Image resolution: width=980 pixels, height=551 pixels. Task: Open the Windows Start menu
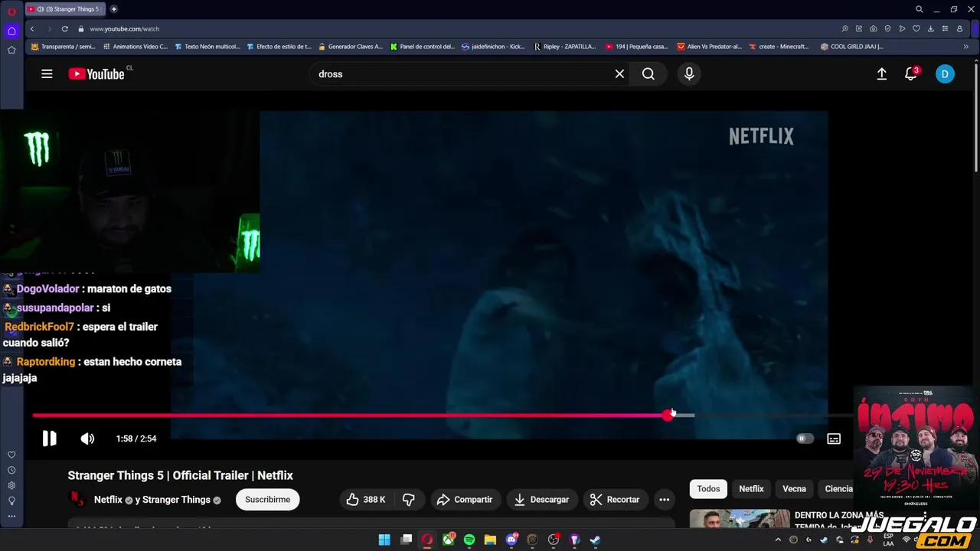tap(384, 540)
